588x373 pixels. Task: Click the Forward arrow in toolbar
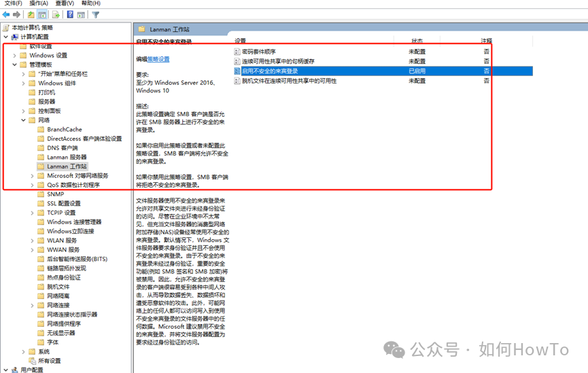16,15
